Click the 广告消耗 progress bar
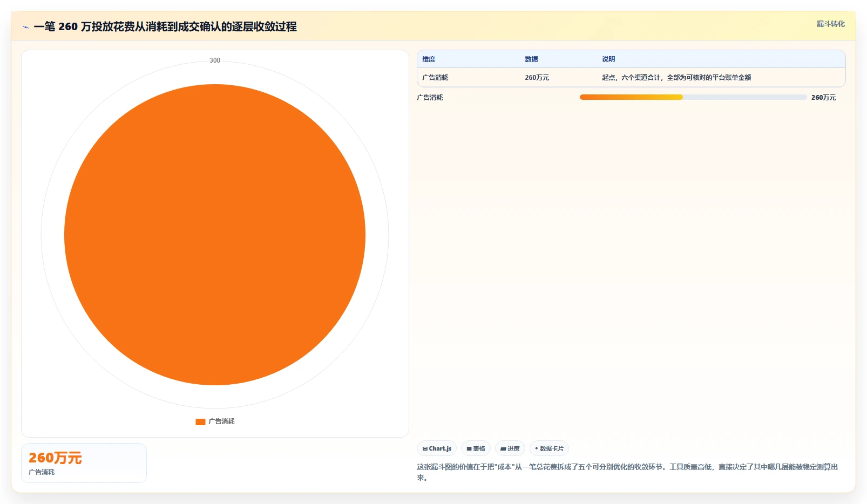Image resolution: width=867 pixels, height=504 pixels. click(x=693, y=97)
